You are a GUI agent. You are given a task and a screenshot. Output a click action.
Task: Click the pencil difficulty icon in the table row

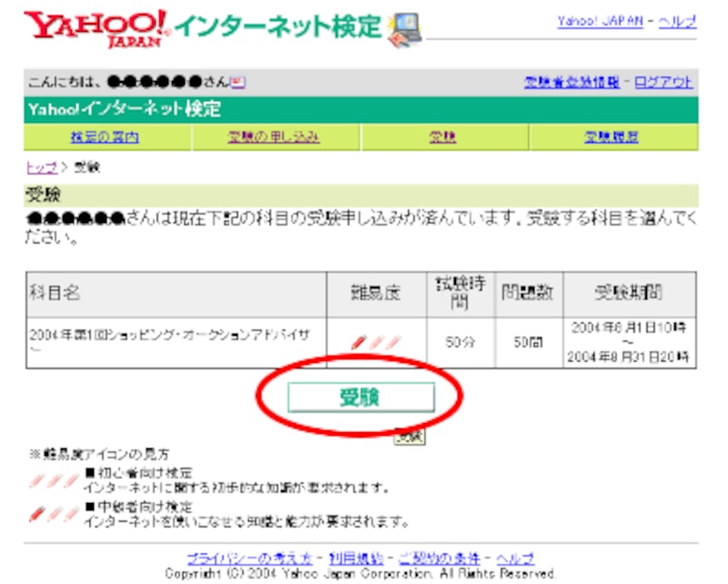coord(377,343)
